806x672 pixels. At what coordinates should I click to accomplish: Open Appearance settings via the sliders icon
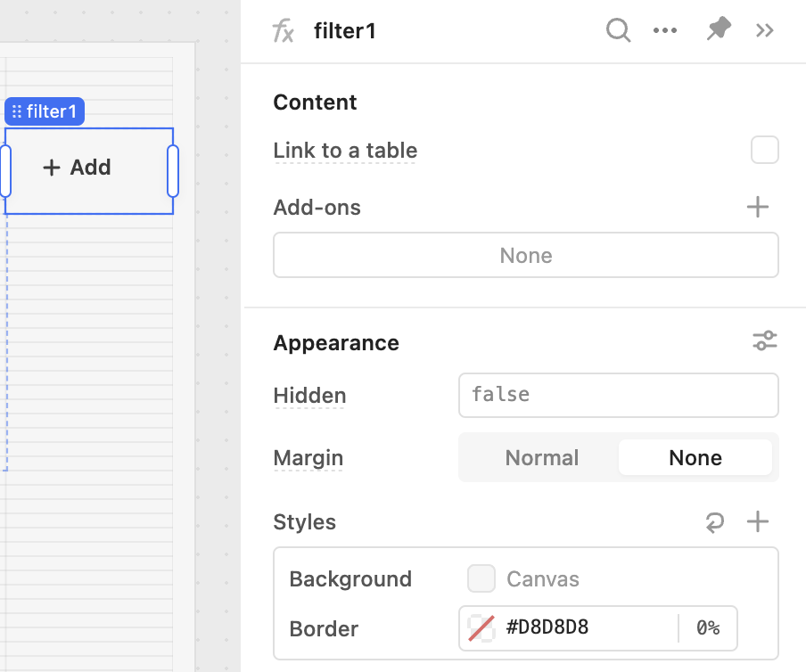[x=764, y=341]
